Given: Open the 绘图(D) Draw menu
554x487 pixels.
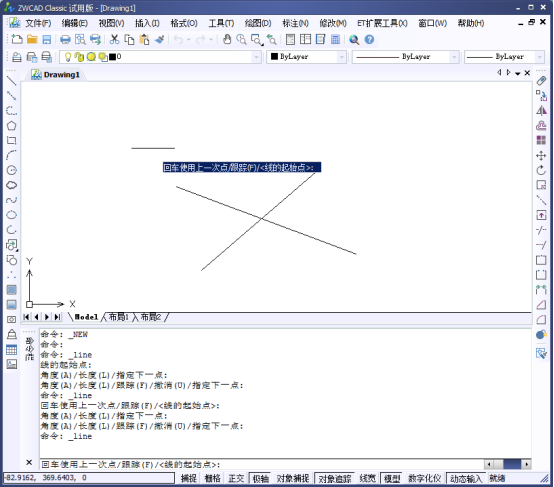Looking at the screenshot, I should tap(258, 23).
